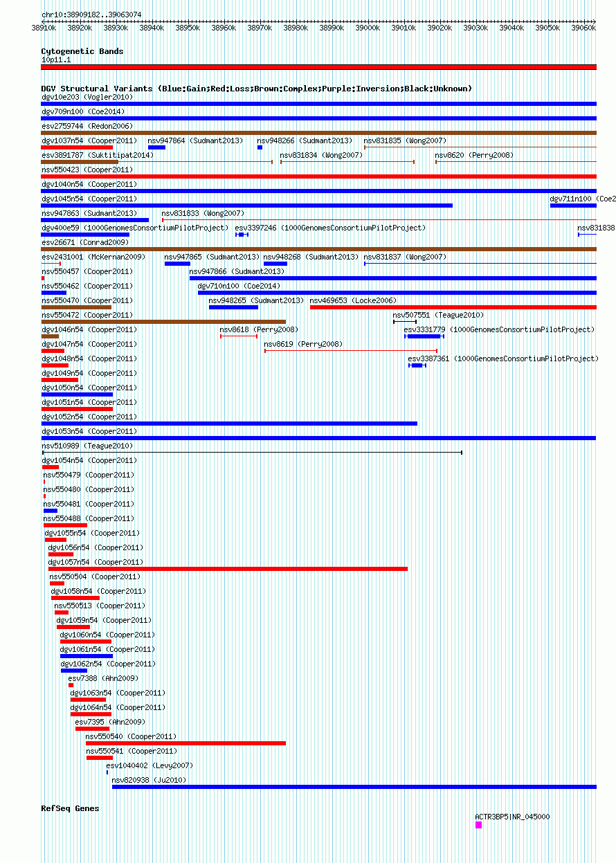Screen dimensions: 616x863
Task: Select nsv550513 (Cooper2011) label
Action: pyautogui.click(x=100, y=606)
